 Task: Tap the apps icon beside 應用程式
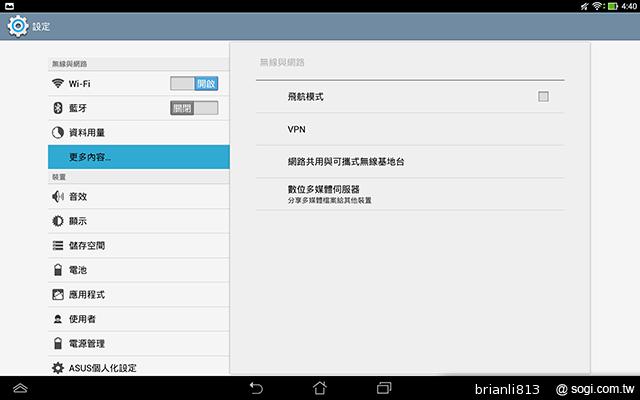pyautogui.click(x=58, y=294)
